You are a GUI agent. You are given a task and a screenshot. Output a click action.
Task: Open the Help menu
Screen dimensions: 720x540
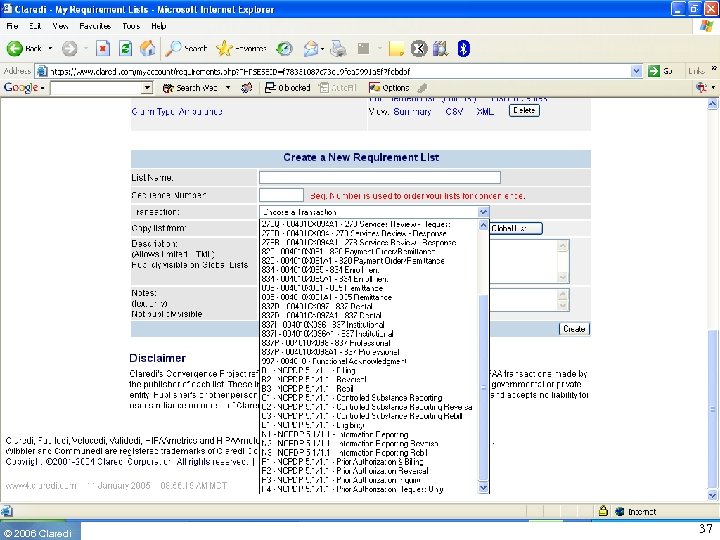click(158, 26)
